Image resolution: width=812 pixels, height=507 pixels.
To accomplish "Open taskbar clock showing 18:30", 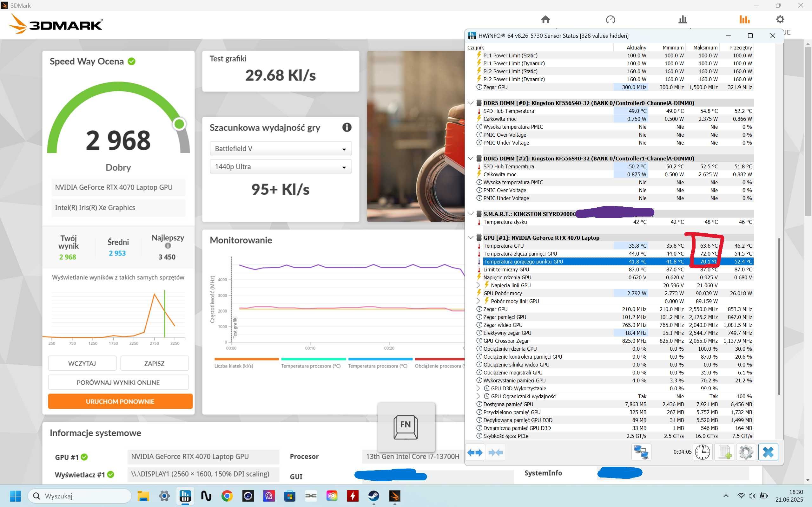I will coord(789,496).
